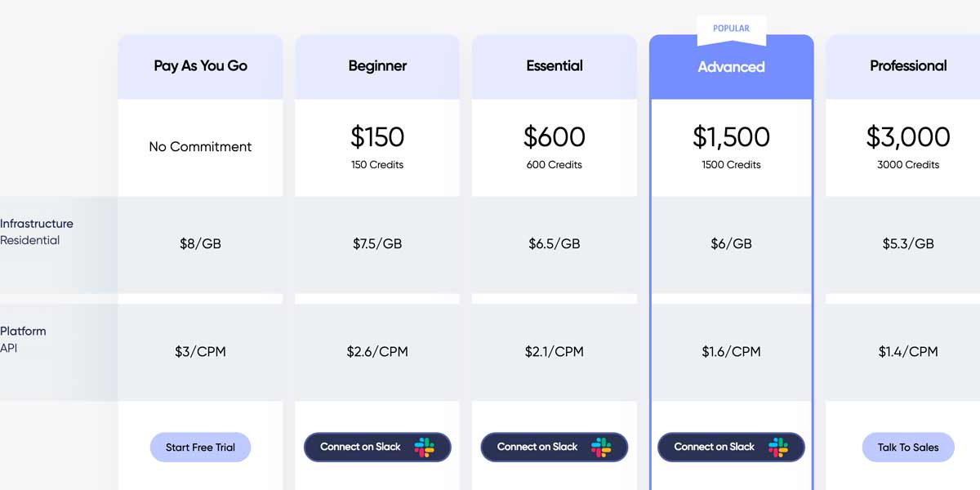Viewport: 980px width, 490px height.
Task: Select the highlighted Advanced plan header
Action: (731, 67)
